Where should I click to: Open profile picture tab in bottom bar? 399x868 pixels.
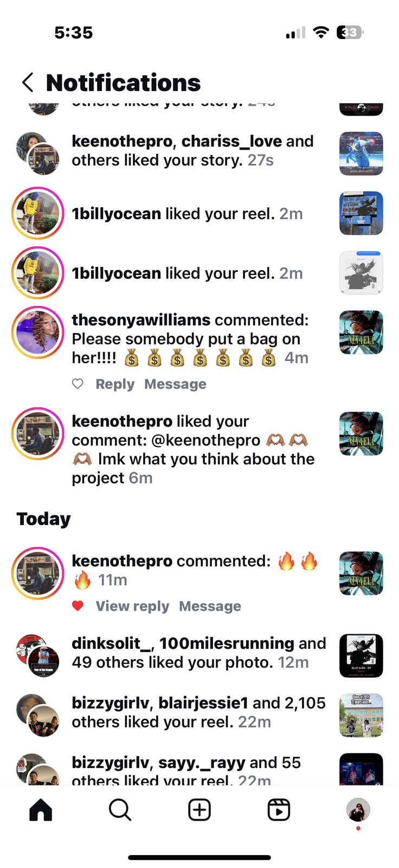click(358, 810)
